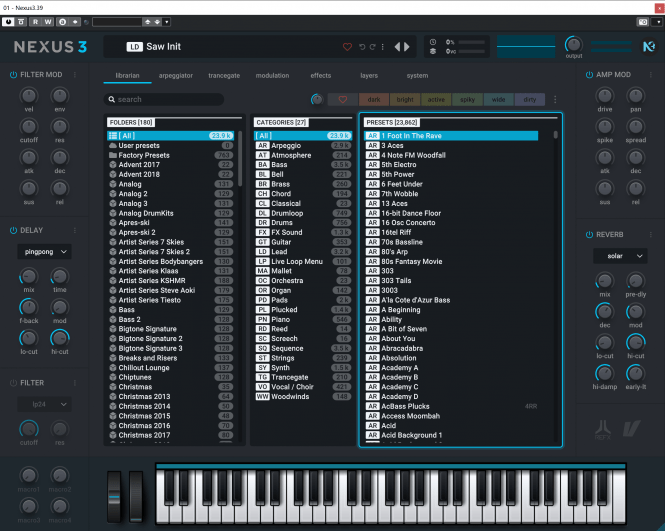Switch to the effects tab
This screenshot has height=531, width=665.
tap(321, 75)
